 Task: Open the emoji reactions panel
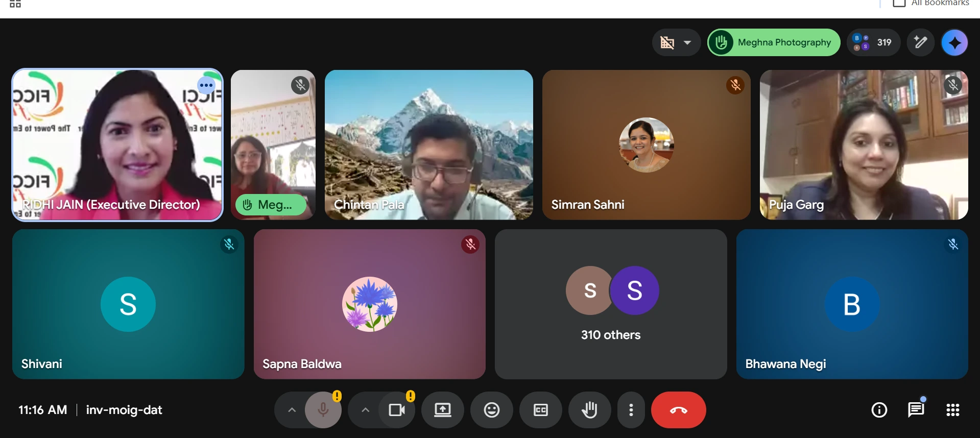491,410
